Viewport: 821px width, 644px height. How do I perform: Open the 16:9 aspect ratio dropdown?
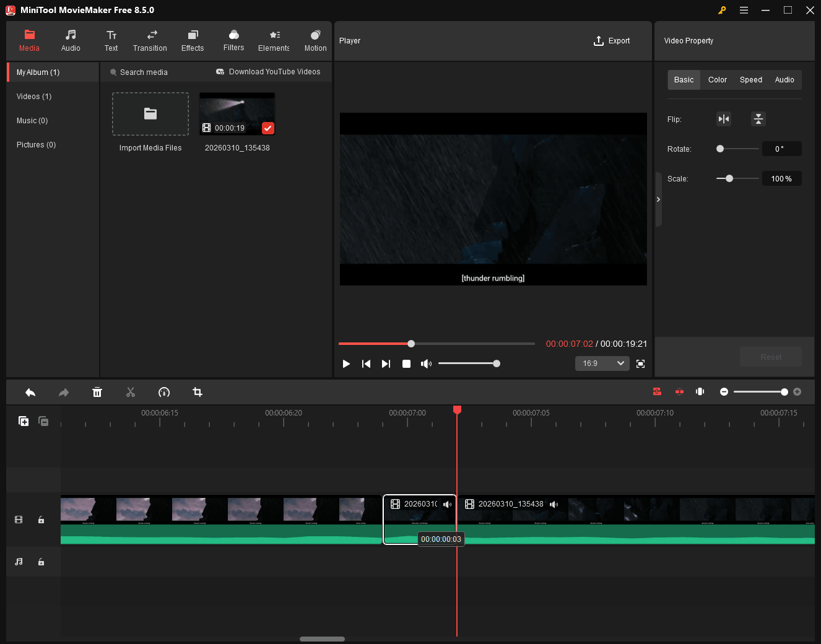pos(602,363)
